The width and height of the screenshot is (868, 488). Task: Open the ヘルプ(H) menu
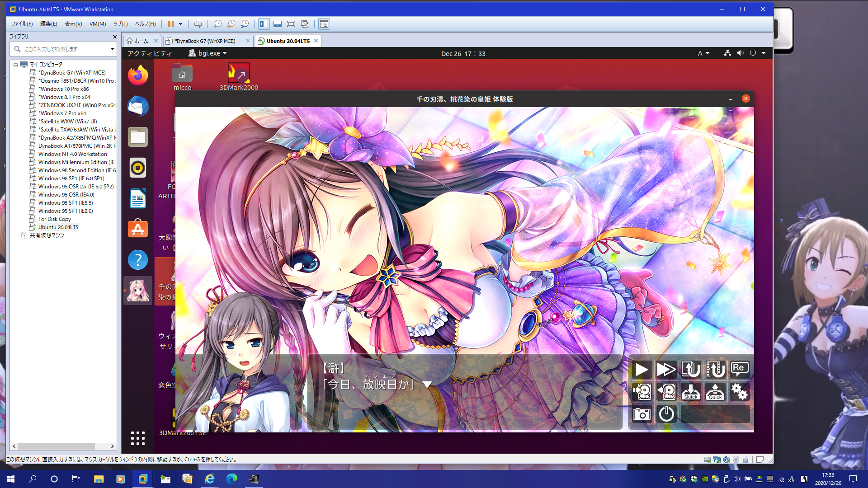[x=146, y=24]
